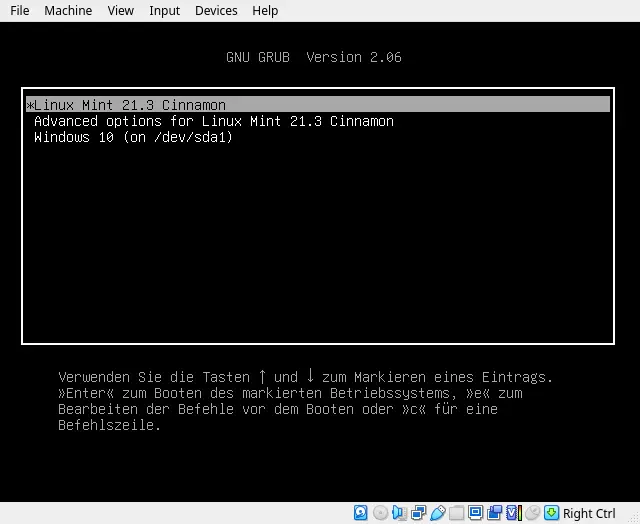Click the shared folders status icon
Viewport: 640px width, 524px height.
[456, 513]
